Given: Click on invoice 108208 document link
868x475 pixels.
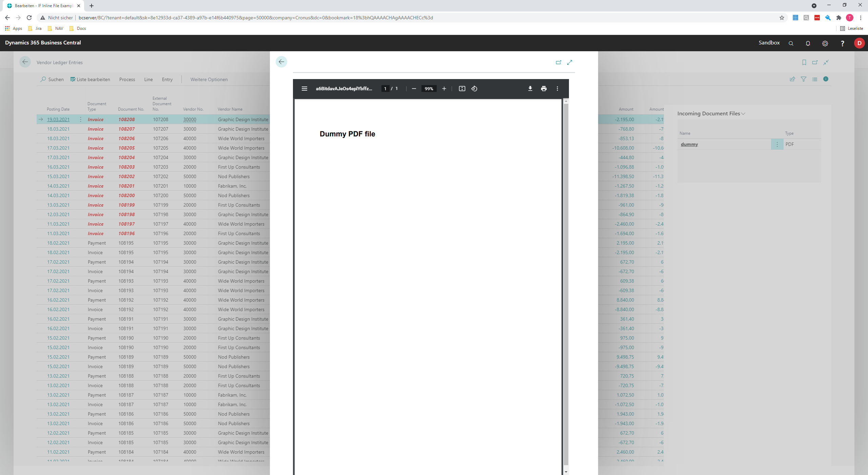Looking at the screenshot, I should coord(126,119).
